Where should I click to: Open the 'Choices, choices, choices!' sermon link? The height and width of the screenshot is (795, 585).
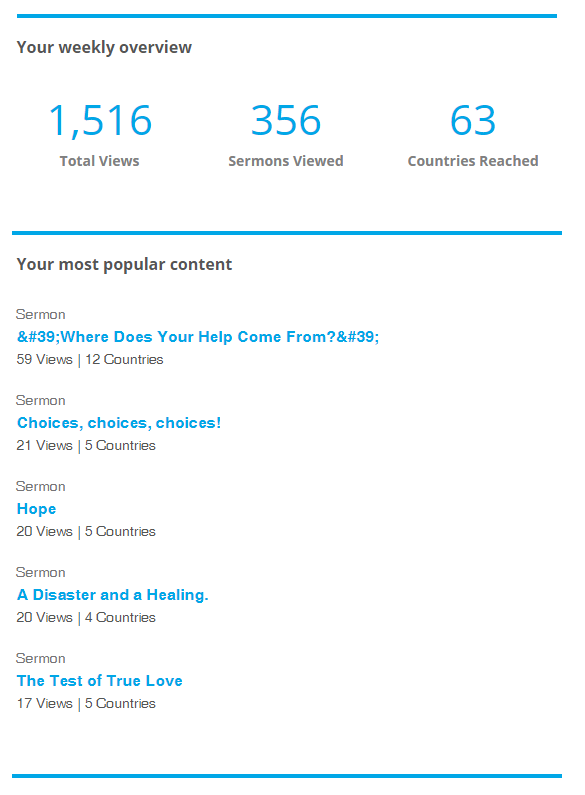[119, 423]
